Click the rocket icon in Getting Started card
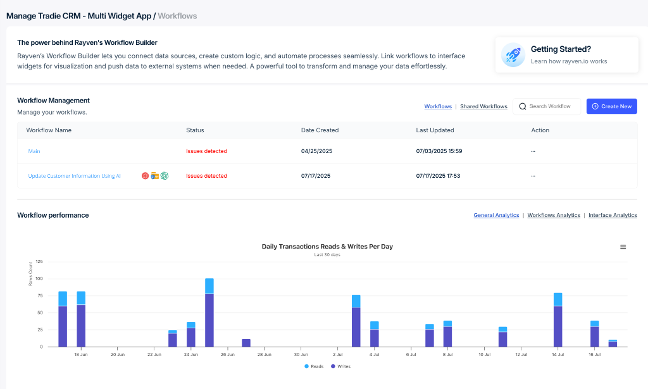 (x=512, y=55)
